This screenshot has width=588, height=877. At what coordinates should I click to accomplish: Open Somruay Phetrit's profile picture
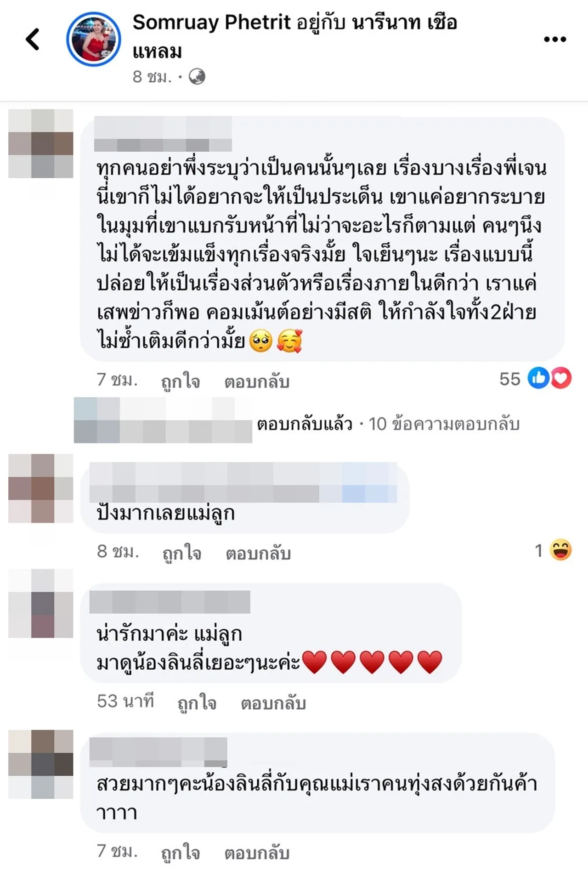click(94, 39)
